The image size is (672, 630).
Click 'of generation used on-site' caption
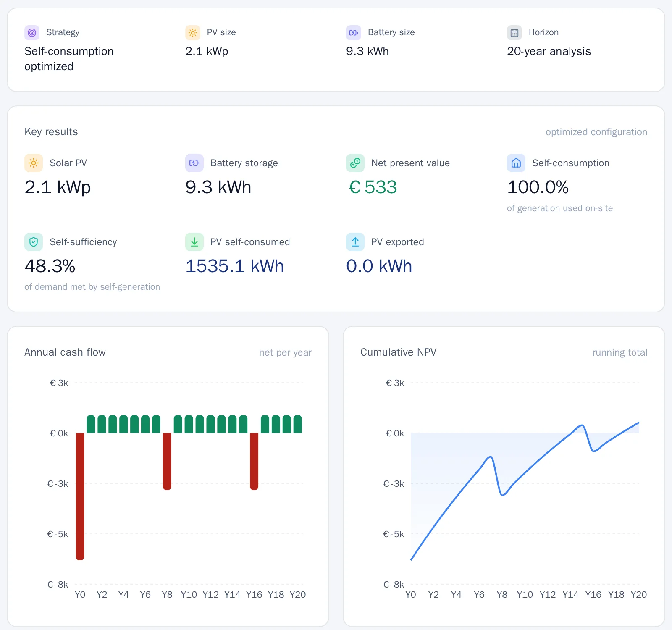click(x=560, y=208)
